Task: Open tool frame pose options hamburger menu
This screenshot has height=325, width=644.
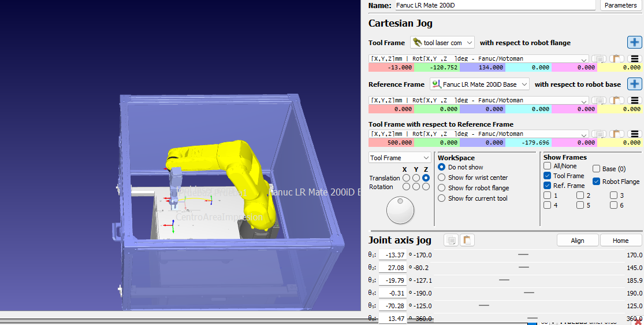Action: point(635,58)
